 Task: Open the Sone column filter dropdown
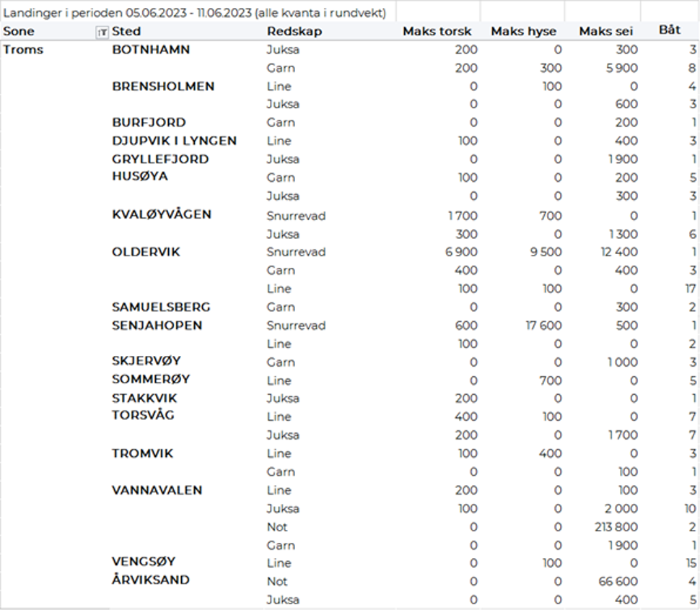pyautogui.click(x=102, y=32)
